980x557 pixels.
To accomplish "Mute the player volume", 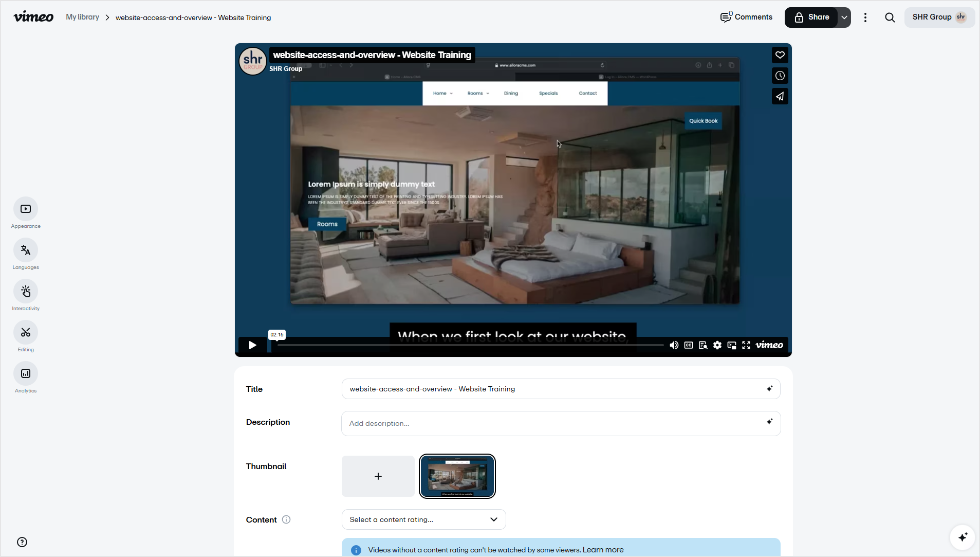I will tap(674, 345).
